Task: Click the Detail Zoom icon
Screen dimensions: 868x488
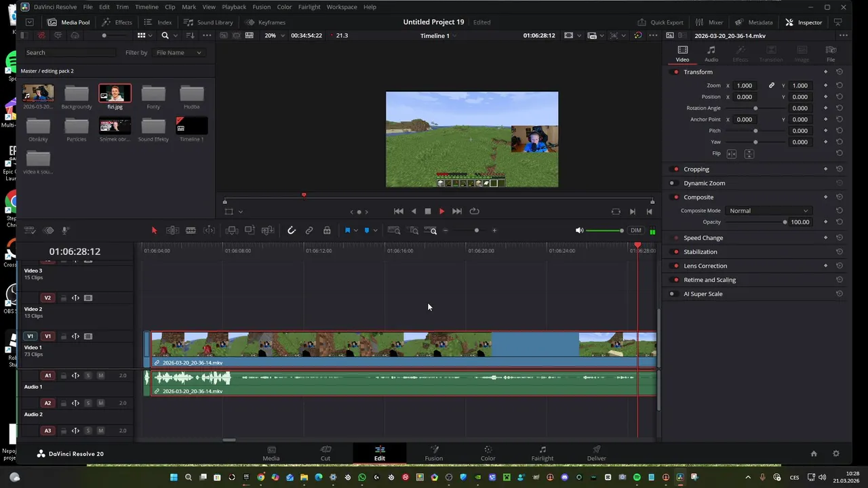Action: pos(414,230)
